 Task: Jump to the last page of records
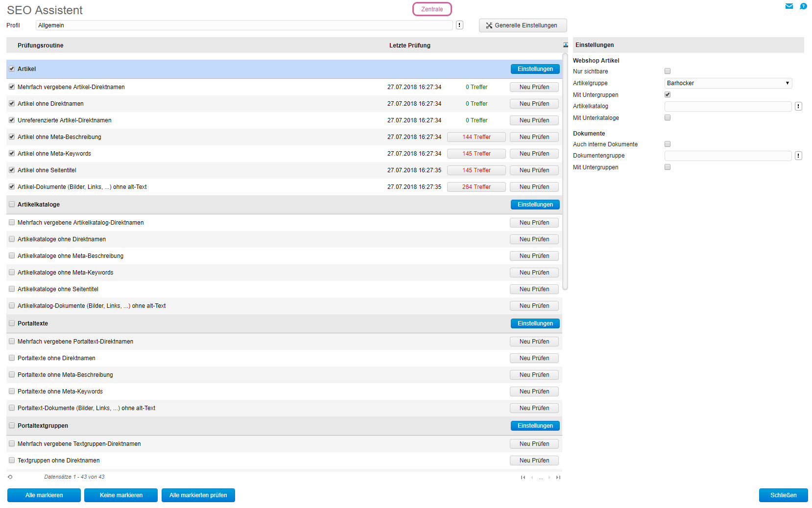558,477
